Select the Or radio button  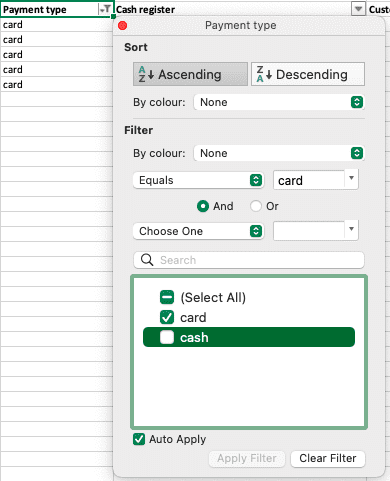pyautogui.click(x=256, y=206)
